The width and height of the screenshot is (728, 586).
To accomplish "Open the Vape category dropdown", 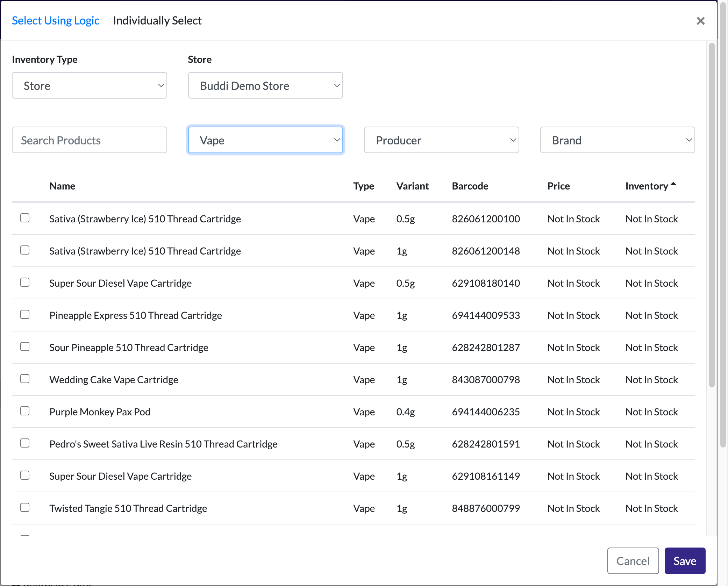I will click(265, 140).
